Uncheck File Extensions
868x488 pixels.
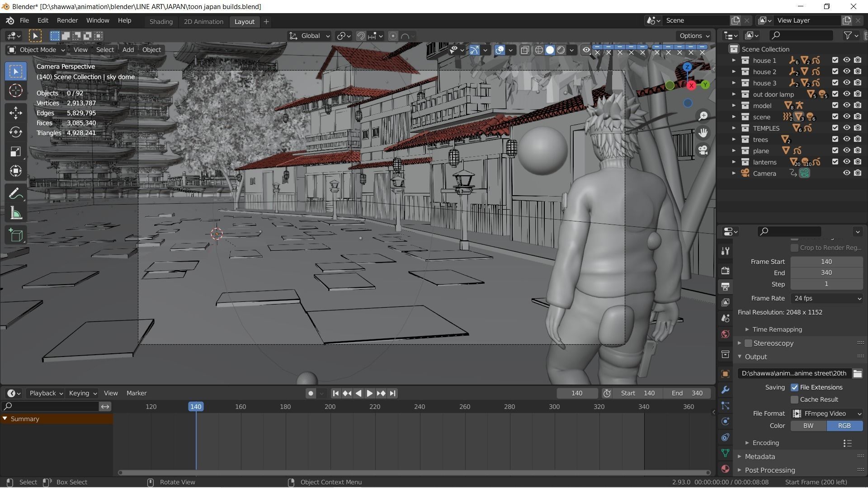click(x=794, y=387)
